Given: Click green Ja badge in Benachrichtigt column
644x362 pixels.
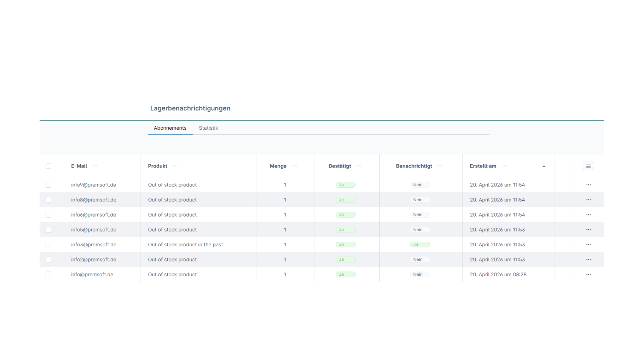Looking at the screenshot, I should pyautogui.click(x=420, y=245).
